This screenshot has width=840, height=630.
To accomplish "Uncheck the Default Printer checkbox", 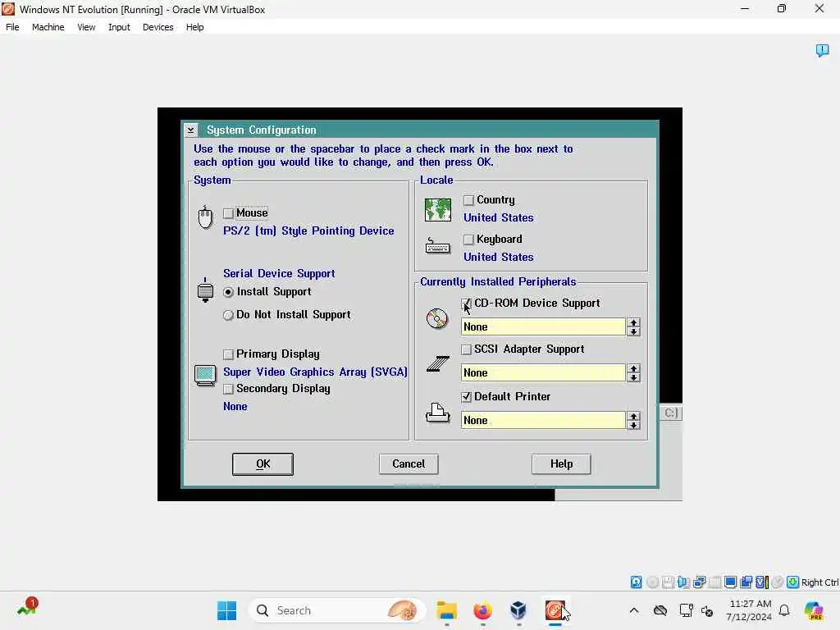I will (467, 397).
